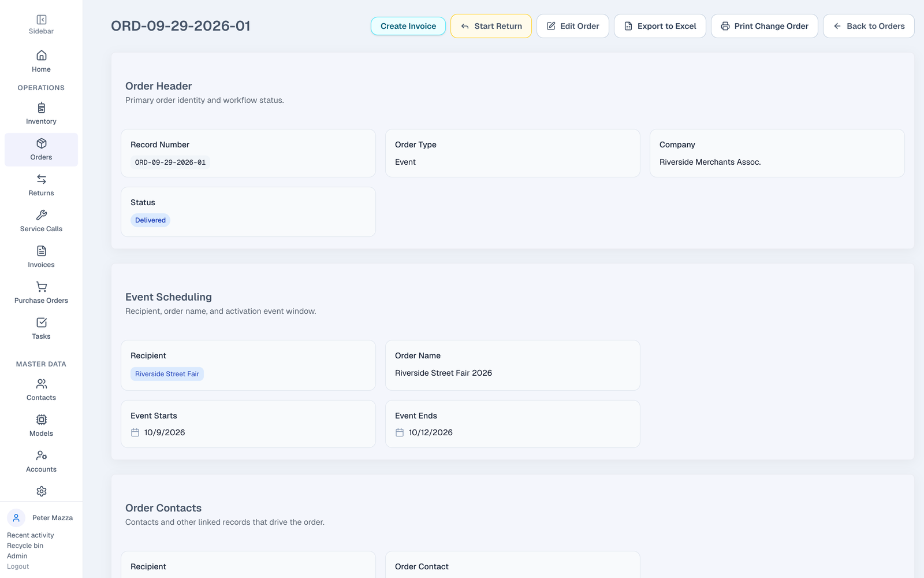
Task: Go to Home in the sidebar
Action: 41,61
